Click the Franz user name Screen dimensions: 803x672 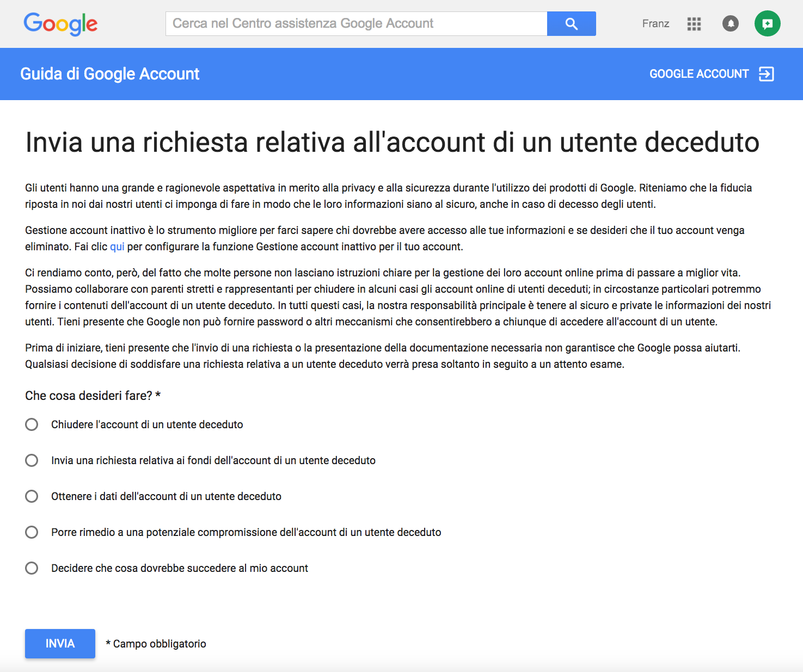(x=655, y=24)
